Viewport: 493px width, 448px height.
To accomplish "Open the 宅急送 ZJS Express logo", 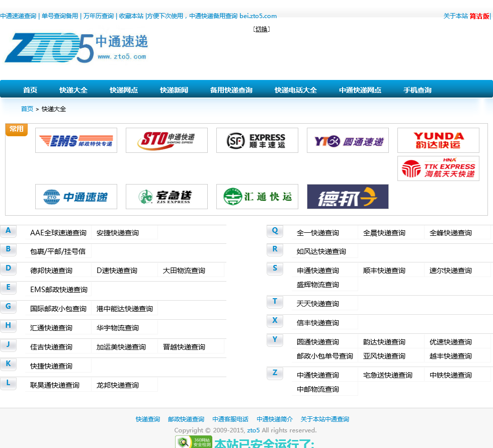I will coord(167,197).
